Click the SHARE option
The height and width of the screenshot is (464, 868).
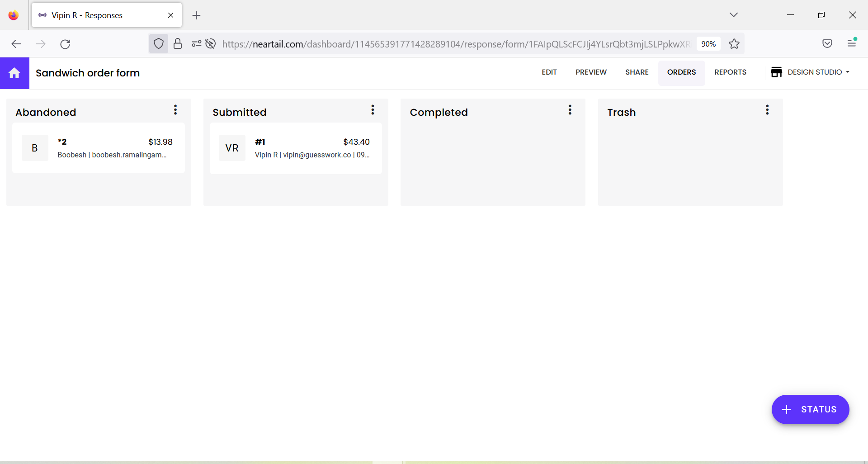tap(637, 72)
